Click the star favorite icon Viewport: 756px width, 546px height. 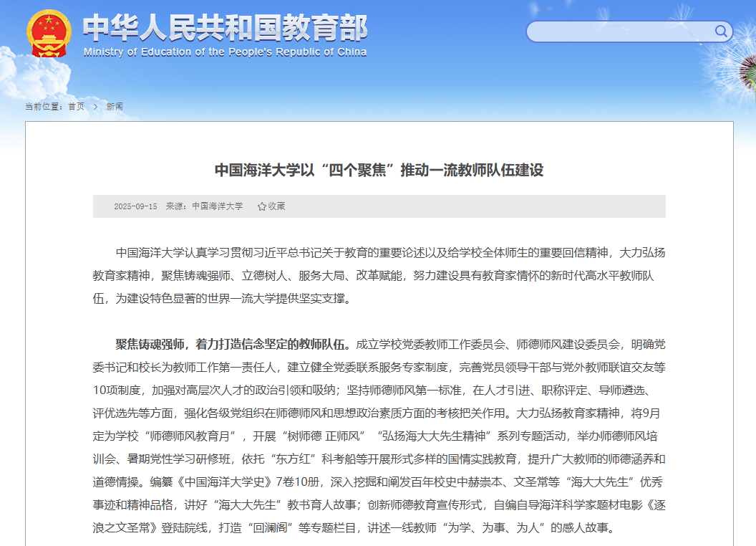point(261,206)
